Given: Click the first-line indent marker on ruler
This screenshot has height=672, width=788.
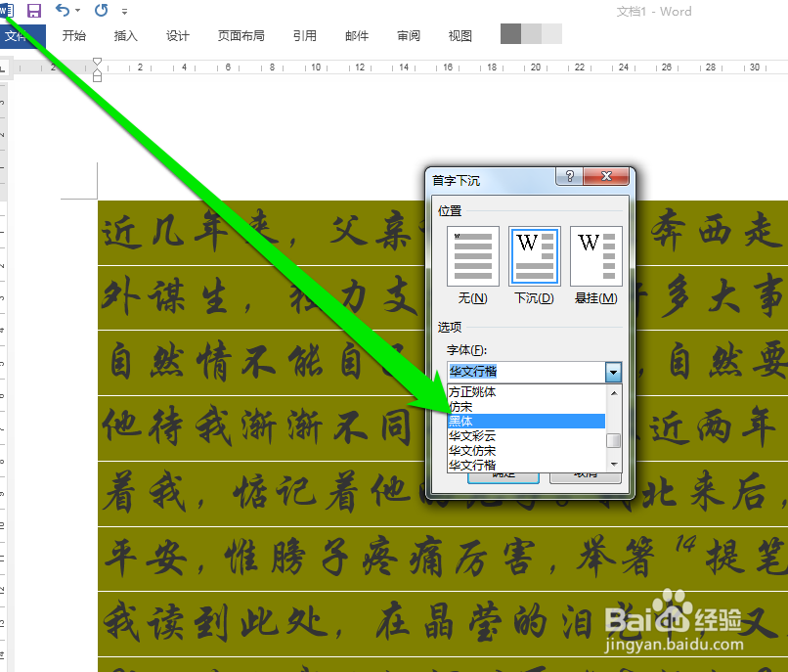Looking at the screenshot, I should pyautogui.click(x=96, y=60).
